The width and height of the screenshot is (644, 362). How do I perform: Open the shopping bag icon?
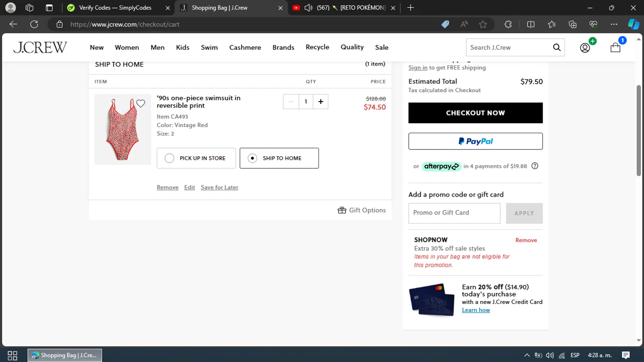point(615,47)
